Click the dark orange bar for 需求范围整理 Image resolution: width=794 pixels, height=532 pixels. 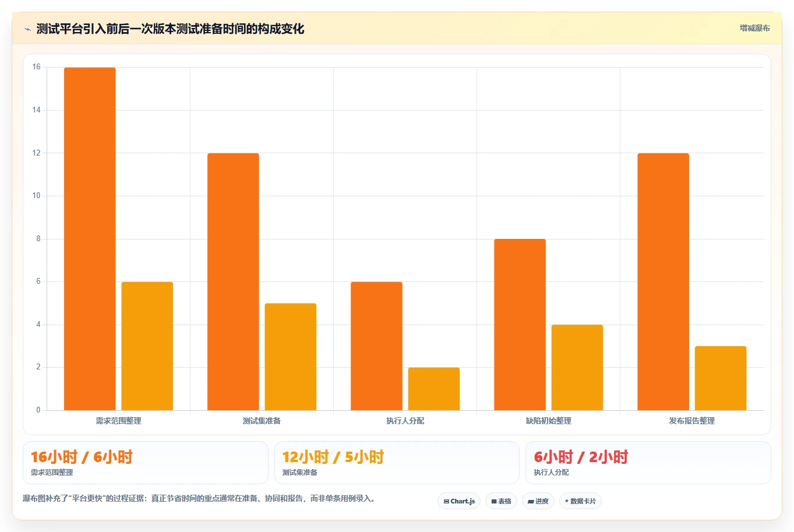point(90,239)
